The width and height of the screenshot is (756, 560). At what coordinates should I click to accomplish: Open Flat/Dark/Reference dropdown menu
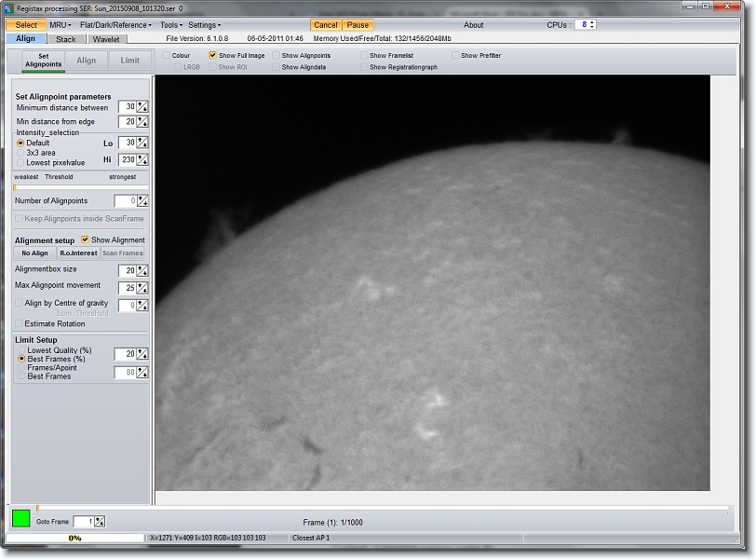pos(115,25)
